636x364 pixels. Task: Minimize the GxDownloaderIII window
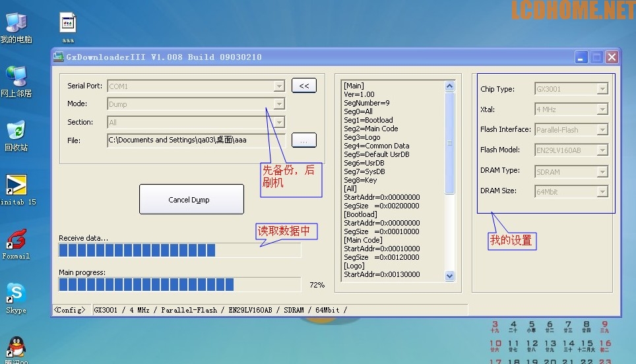[581, 57]
